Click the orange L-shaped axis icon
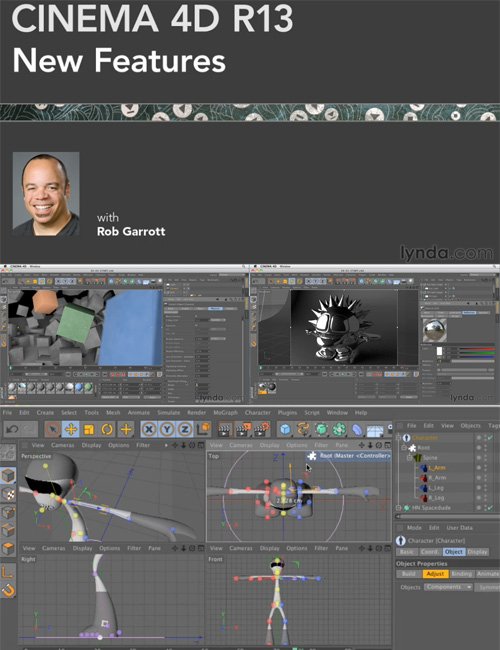This screenshot has width=500, height=650. (x=8, y=572)
